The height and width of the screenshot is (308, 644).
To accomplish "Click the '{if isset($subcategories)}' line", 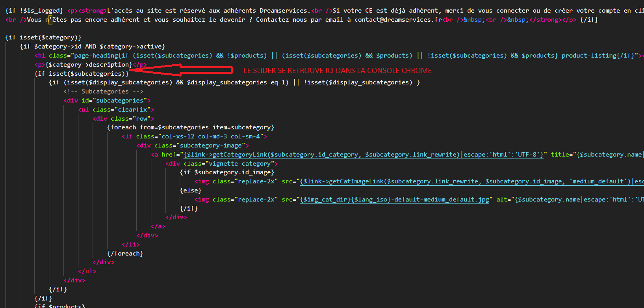I will [82, 74].
